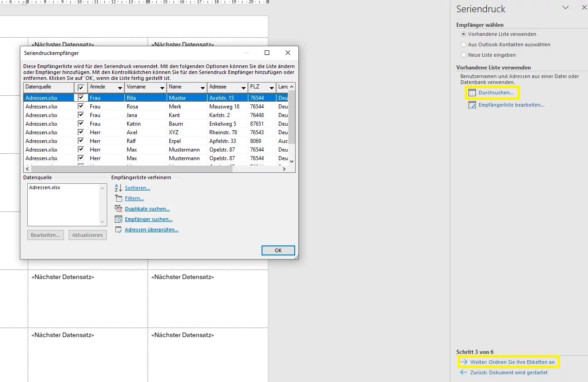The image size is (588, 382).
Task: Open the Anrede column filter dropdown
Action: (119, 87)
